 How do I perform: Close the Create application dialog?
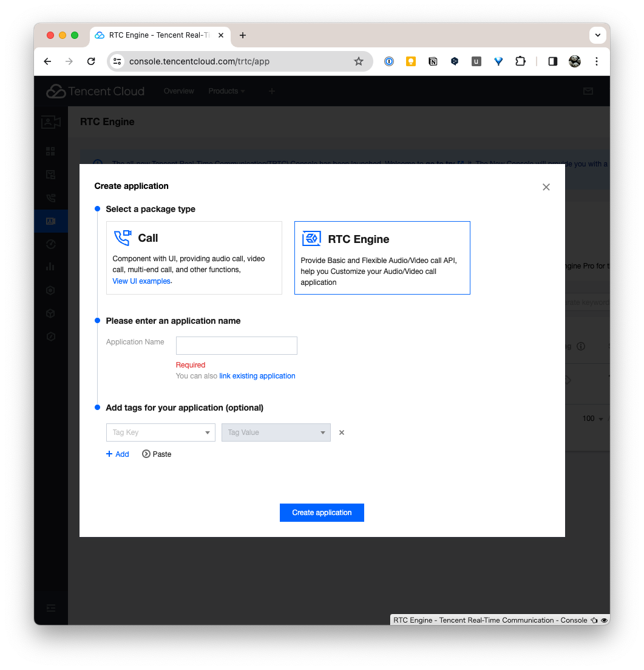pyautogui.click(x=546, y=187)
